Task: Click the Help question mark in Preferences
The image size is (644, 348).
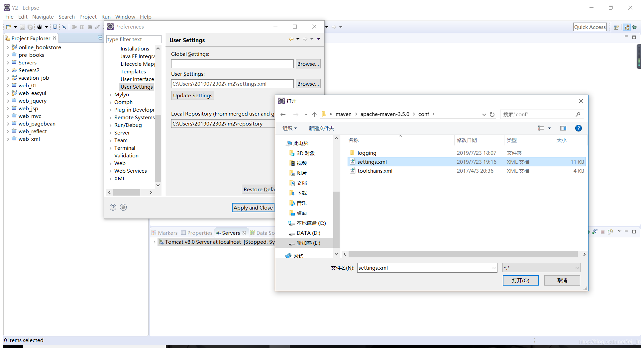Action: (113, 207)
